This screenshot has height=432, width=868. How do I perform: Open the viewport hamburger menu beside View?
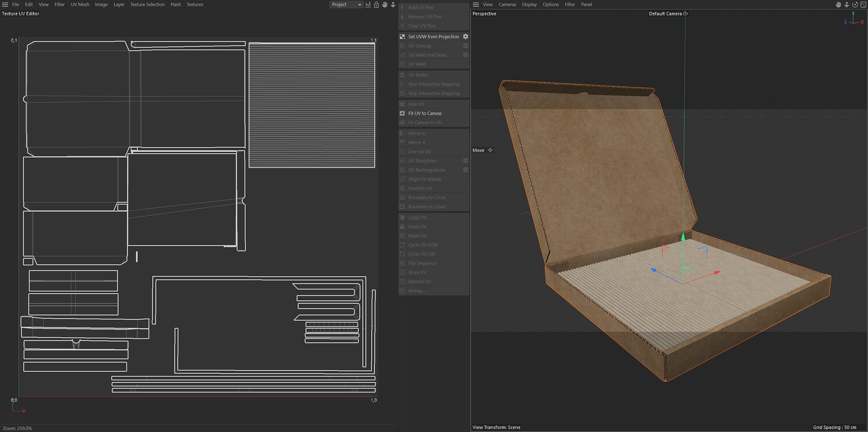476,5
